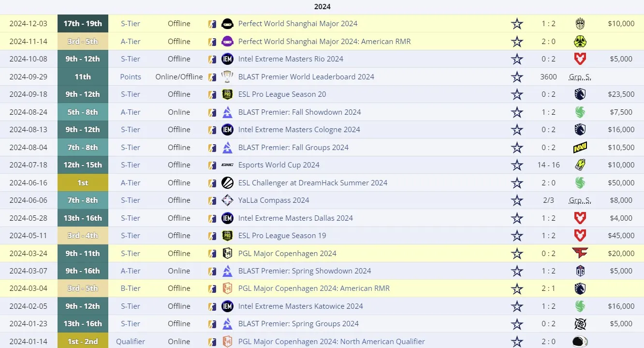Screen dimensions: 644x348
Task: Click opponent logo in Spring Groups 2024 row
Action: point(580,324)
